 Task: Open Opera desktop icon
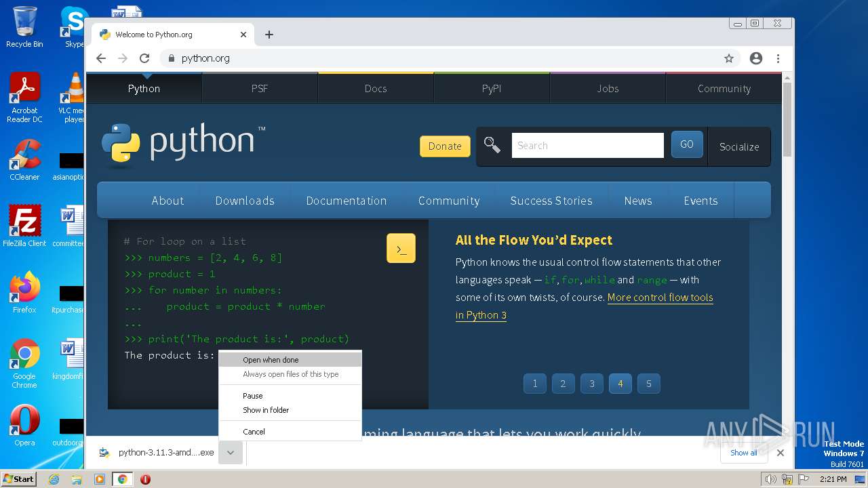click(x=24, y=425)
